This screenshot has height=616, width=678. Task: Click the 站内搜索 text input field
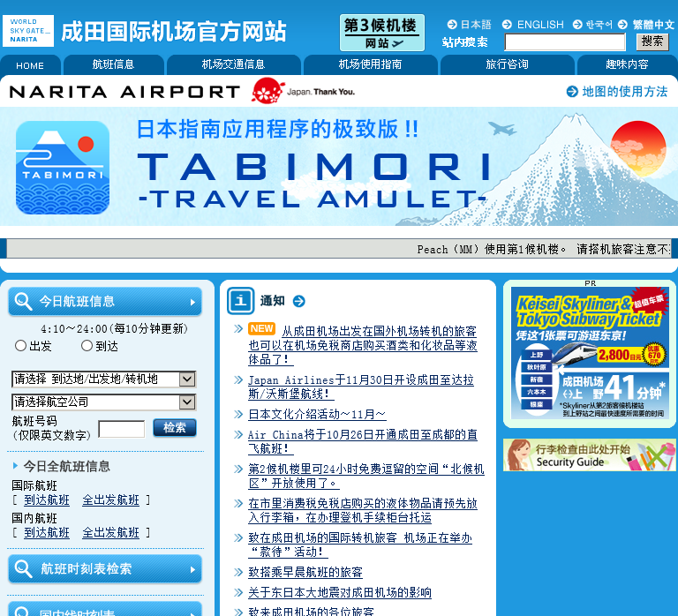tap(565, 42)
